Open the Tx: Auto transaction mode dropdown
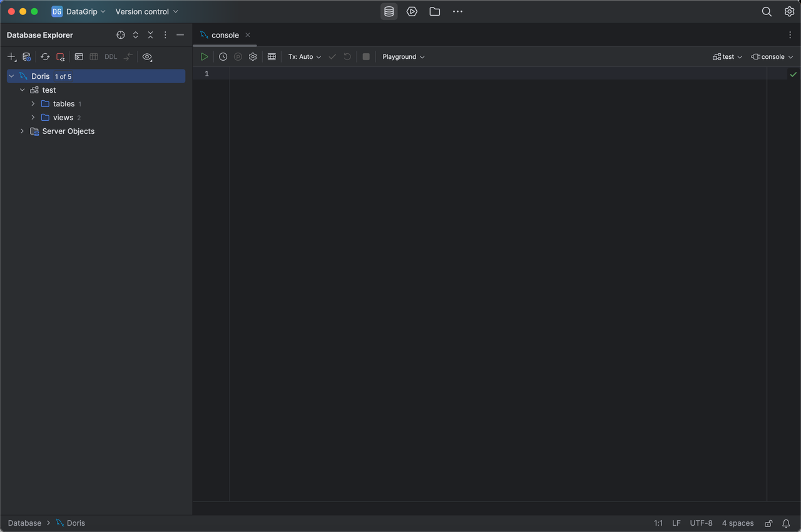 304,57
